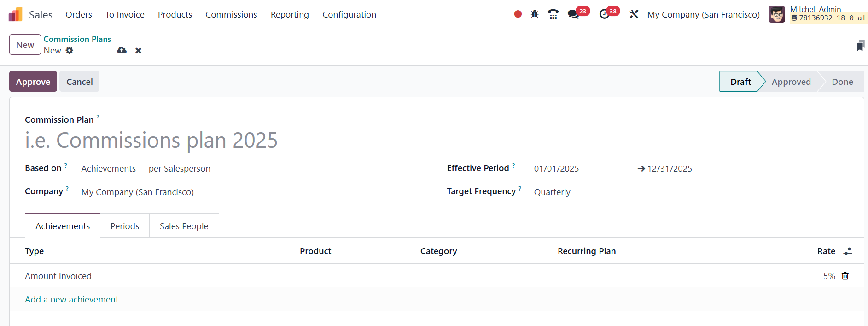Click the VoIP phone icon
This screenshot has height=326, width=868.
tap(553, 14)
